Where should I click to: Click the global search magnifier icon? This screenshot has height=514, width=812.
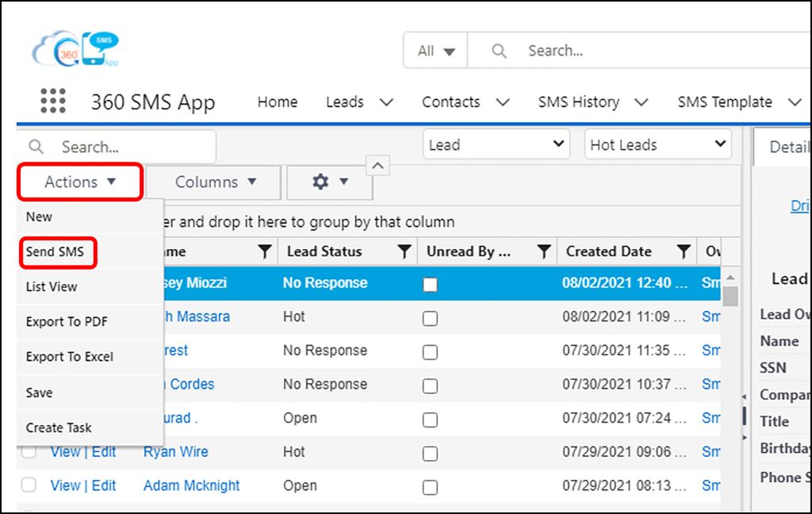(498, 50)
